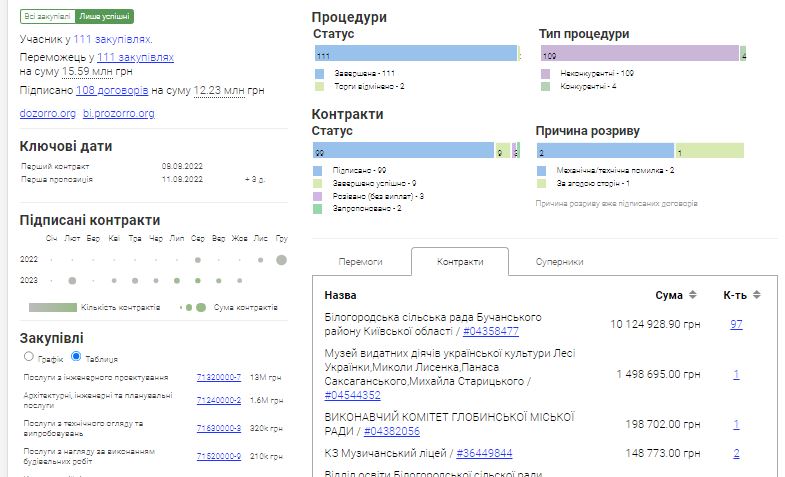Screen dimensions: 785x477
Task: Toggle the Всі закупівлі filter
Action: (47, 17)
